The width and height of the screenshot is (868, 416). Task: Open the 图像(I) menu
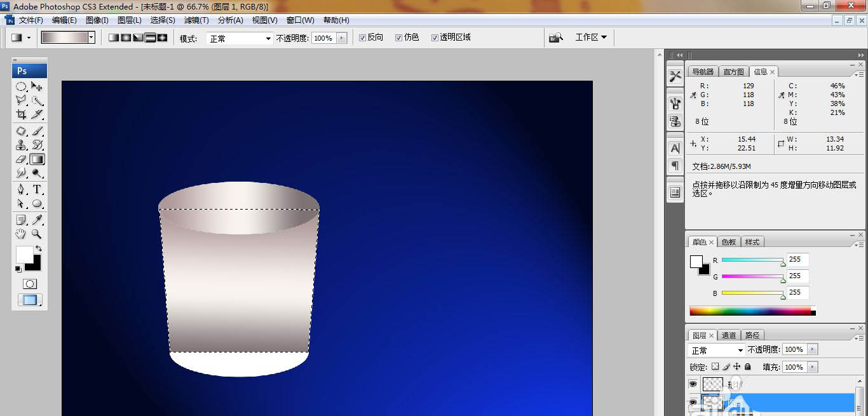coord(97,20)
